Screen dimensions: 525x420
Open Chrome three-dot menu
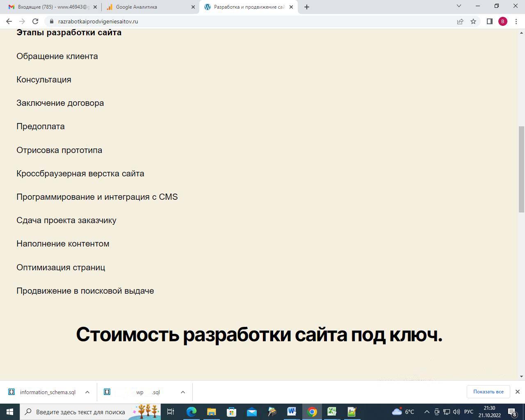pyautogui.click(x=516, y=21)
